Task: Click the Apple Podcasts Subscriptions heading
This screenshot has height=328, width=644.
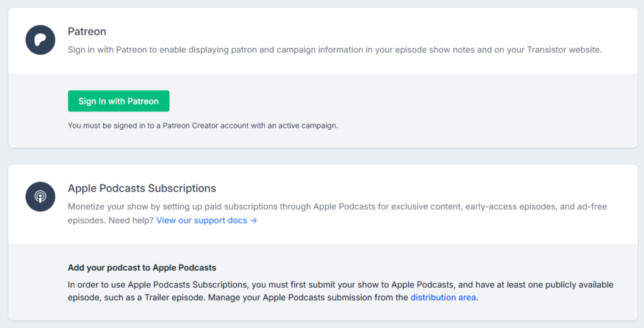Action: point(142,188)
